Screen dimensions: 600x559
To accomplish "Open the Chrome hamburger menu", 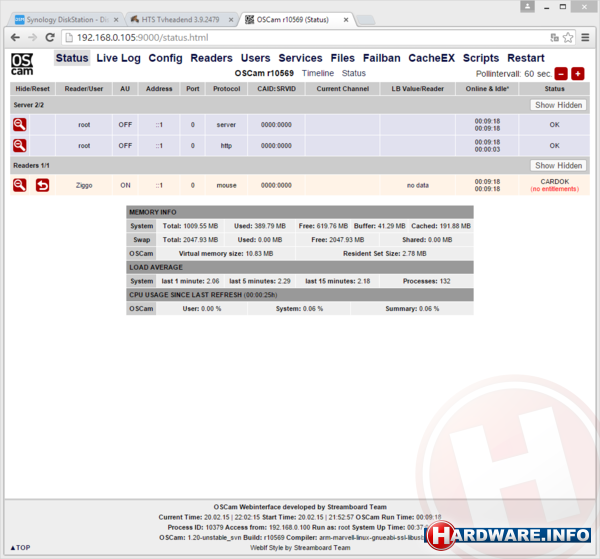I will coord(585,37).
